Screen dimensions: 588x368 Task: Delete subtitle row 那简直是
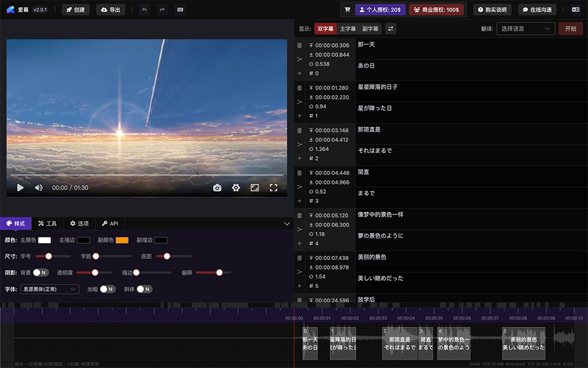(x=299, y=130)
